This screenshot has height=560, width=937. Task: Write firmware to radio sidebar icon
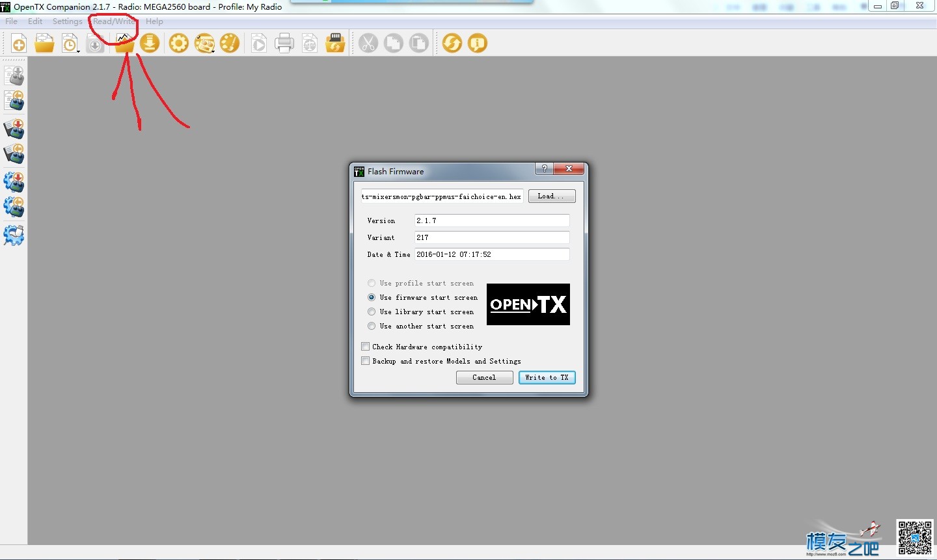point(14,181)
